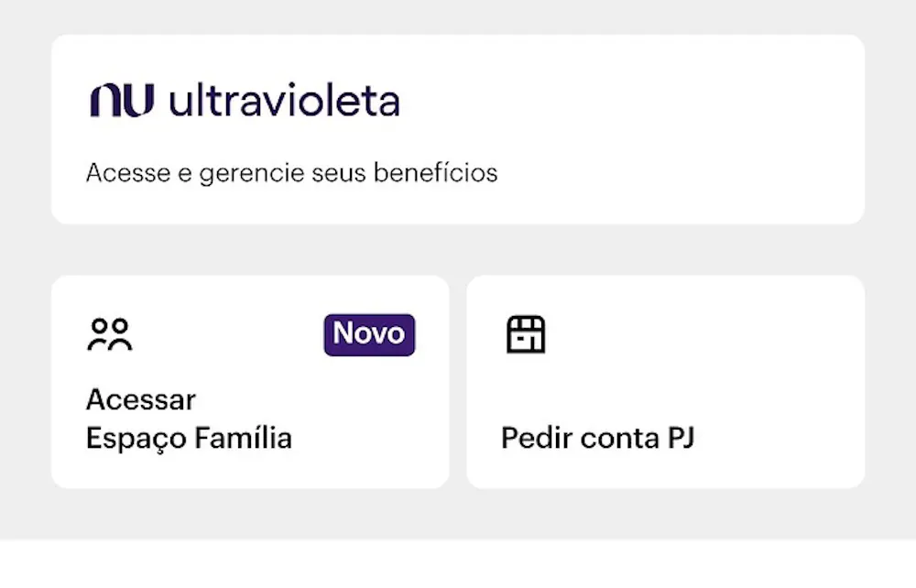This screenshot has height=588, width=916.
Task: Click the storefront icon for business account
Action: click(x=526, y=335)
